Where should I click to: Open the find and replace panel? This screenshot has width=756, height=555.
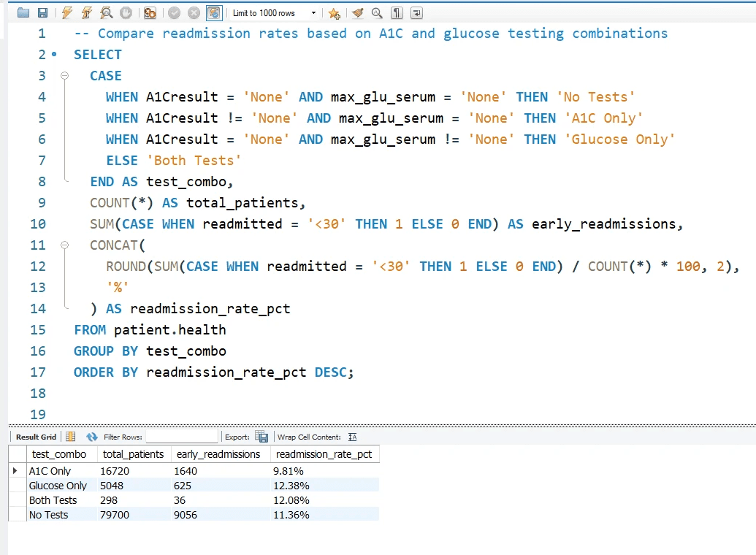pyautogui.click(x=377, y=13)
